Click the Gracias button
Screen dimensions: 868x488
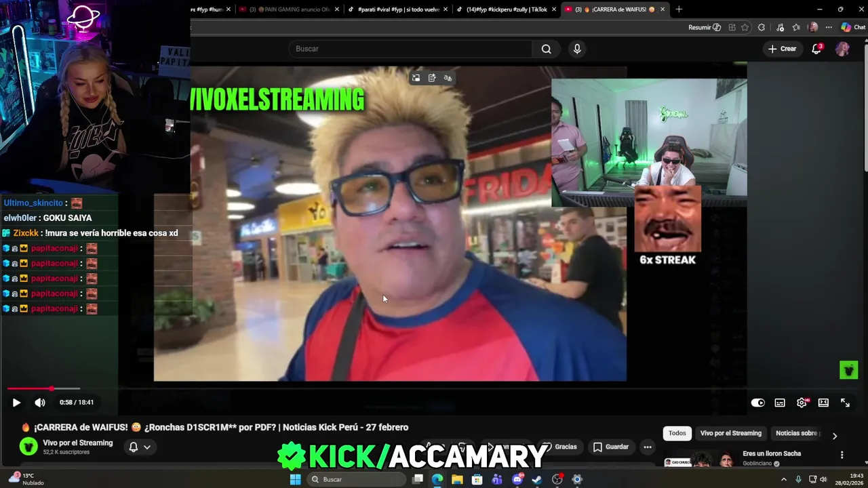[560, 447]
